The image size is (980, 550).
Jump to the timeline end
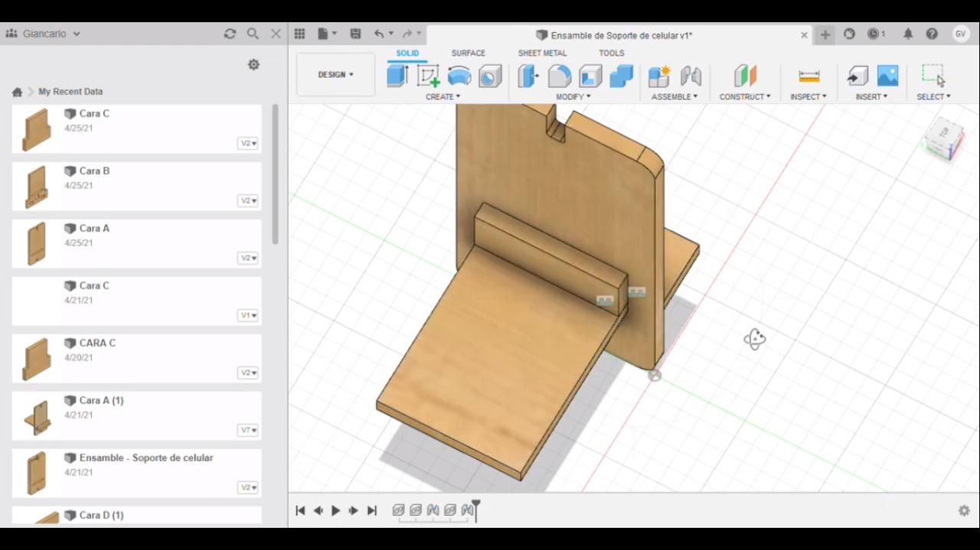point(372,510)
